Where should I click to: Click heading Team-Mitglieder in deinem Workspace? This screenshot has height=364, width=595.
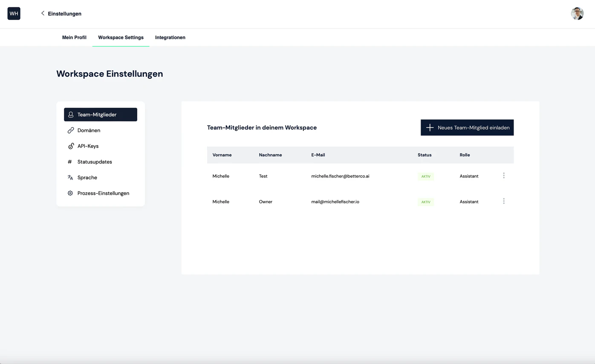point(262,128)
